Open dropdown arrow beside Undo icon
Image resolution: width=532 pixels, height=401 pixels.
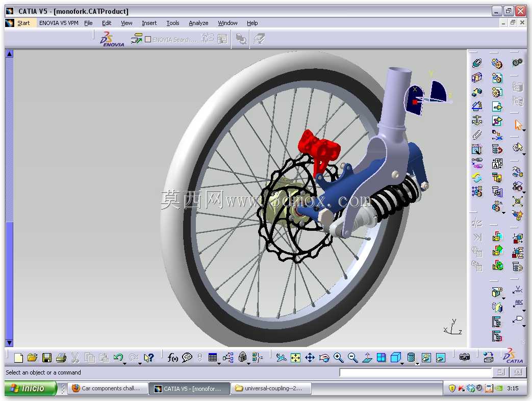[124, 363]
